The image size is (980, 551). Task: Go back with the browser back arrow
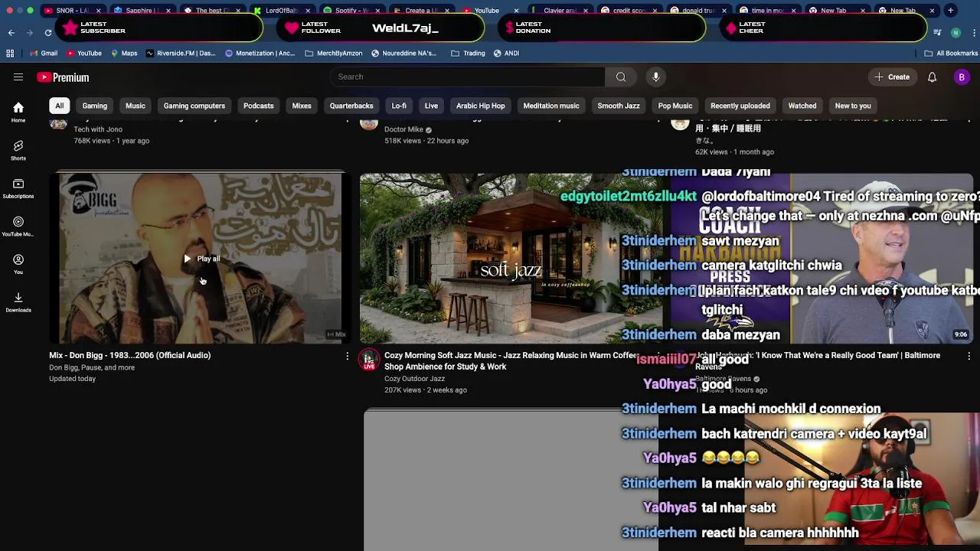tap(11, 32)
